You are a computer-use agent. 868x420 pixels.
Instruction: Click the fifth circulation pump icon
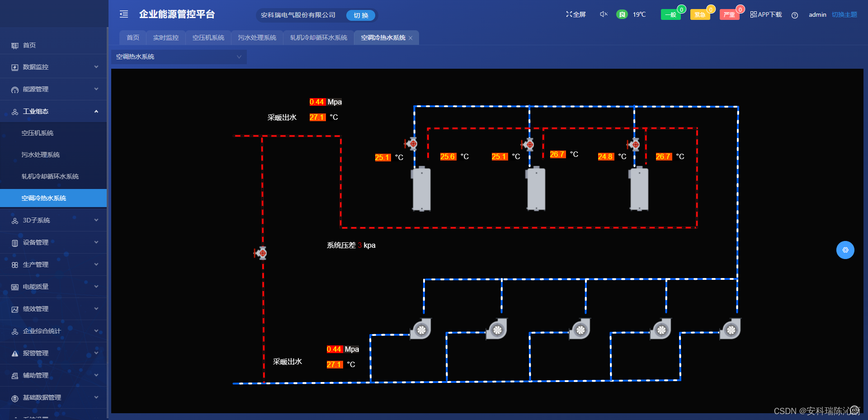coord(731,329)
